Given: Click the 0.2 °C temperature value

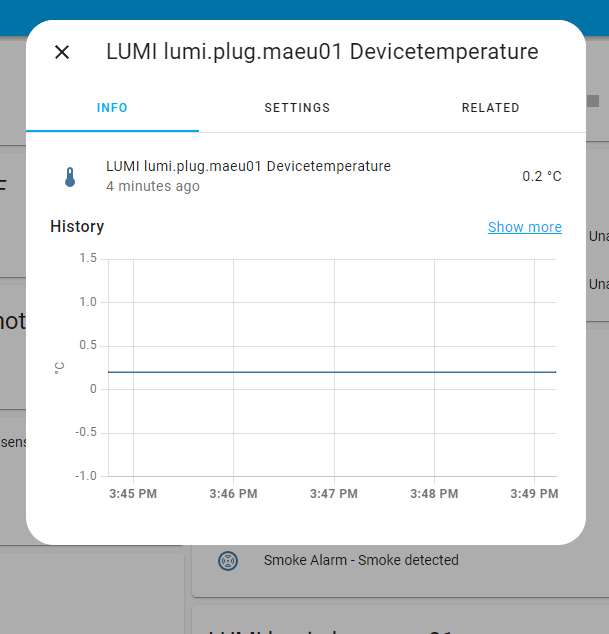Looking at the screenshot, I should (541, 176).
